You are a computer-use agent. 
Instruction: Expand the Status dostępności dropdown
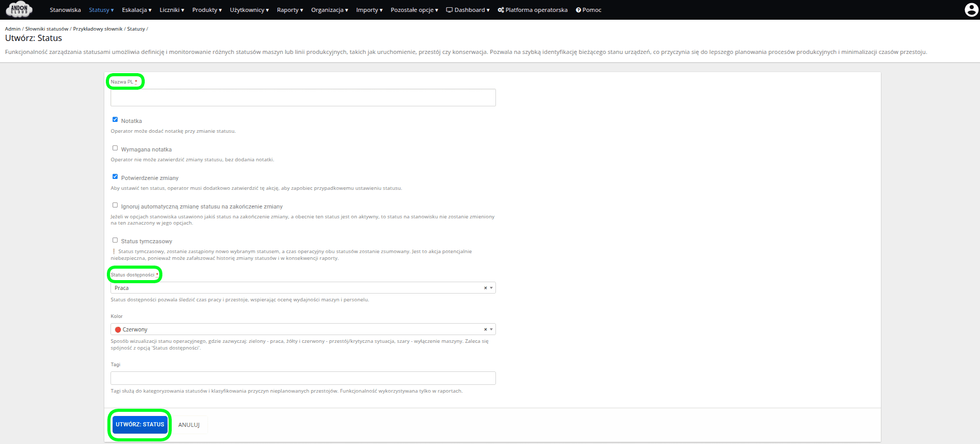pyautogui.click(x=491, y=288)
